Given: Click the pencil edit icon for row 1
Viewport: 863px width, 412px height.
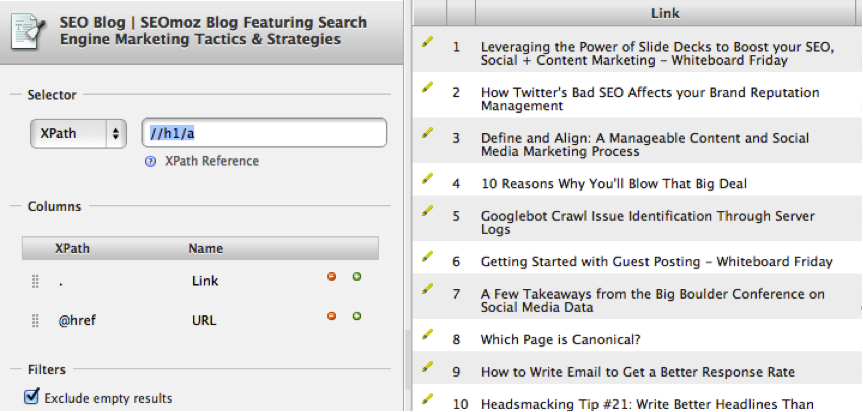Looking at the screenshot, I should 428,42.
